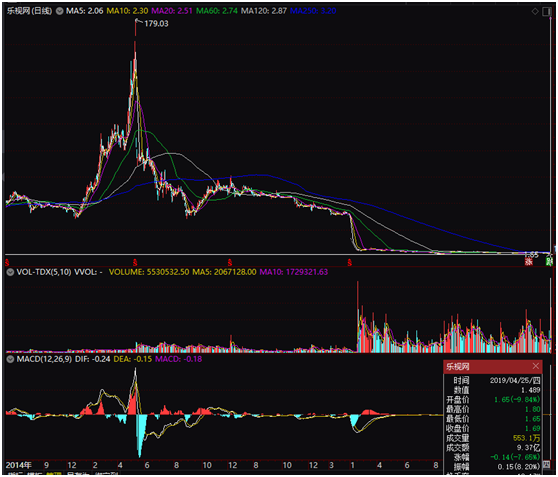The image size is (558, 477).
Task: Click the 2014年 time axis label
Action: click(x=19, y=465)
